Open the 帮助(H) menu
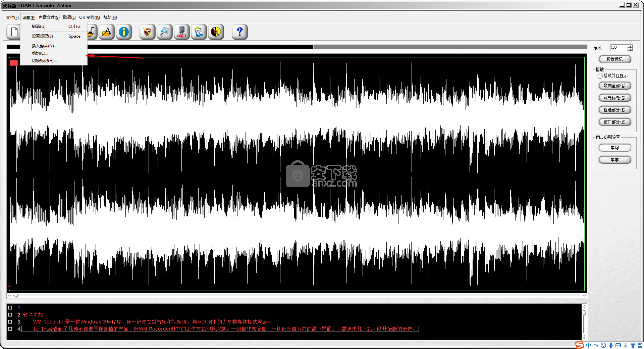 point(110,17)
